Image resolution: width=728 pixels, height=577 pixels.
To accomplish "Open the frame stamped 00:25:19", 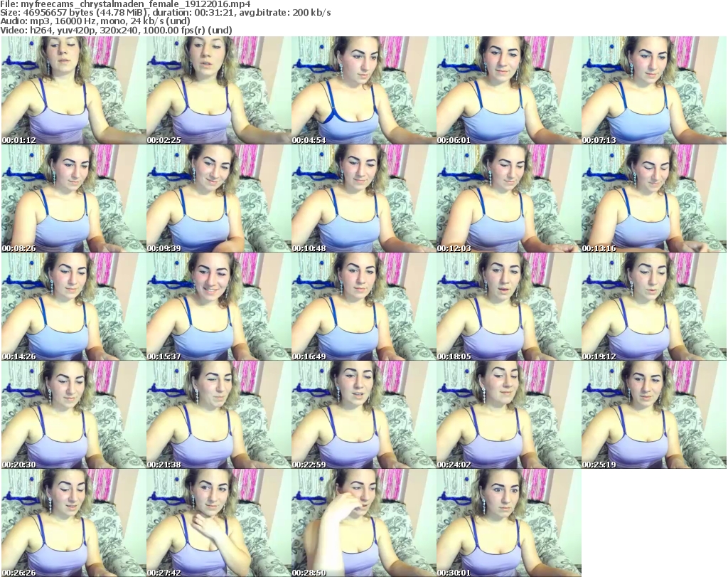I will (x=654, y=415).
